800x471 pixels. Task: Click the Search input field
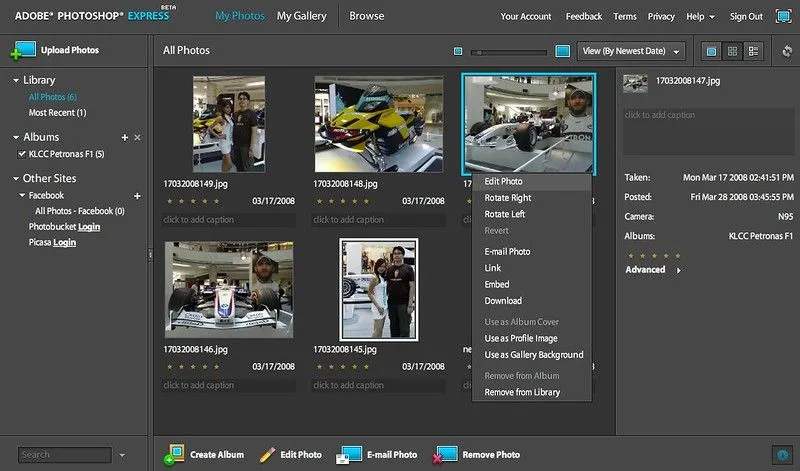[x=65, y=455]
